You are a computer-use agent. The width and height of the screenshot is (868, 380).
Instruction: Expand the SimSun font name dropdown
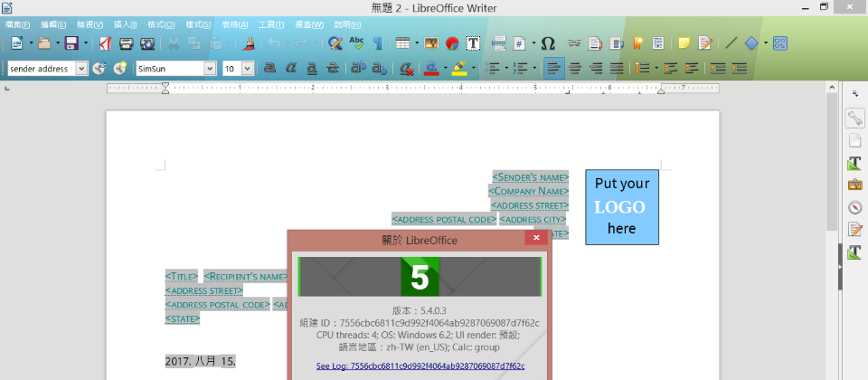211,68
